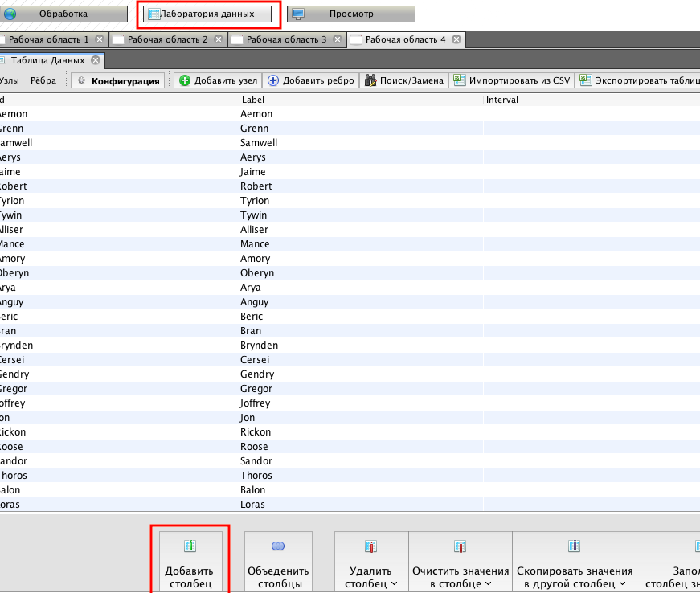Click the green Add node plus icon
Screen dimensions: 700x593
(185, 80)
